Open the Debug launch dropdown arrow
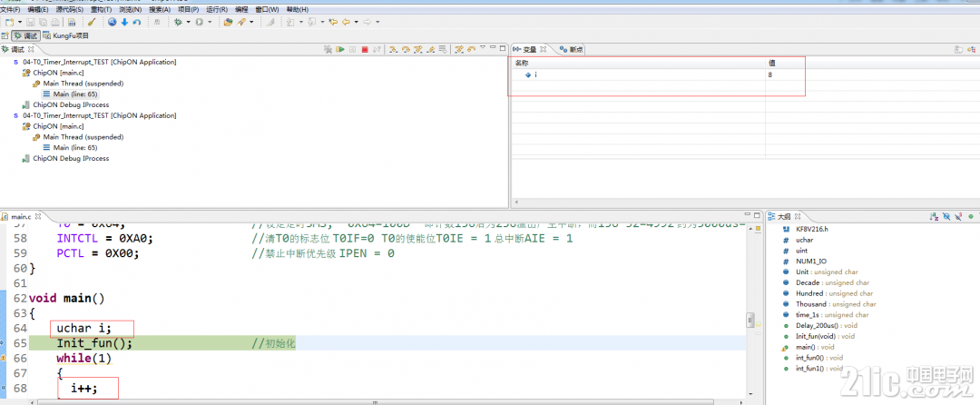The width and height of the screenshot is (980, 405). click(x=188, y=22)
